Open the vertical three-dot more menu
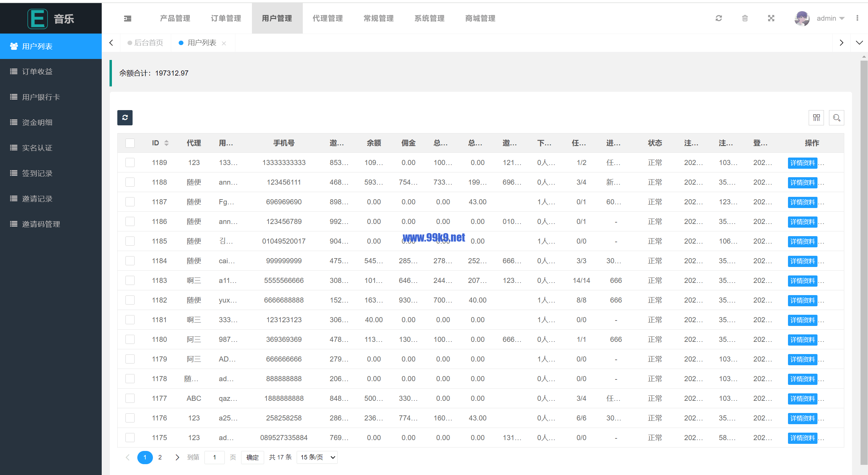This screenshot has width=868, height=475. [857, 18]
